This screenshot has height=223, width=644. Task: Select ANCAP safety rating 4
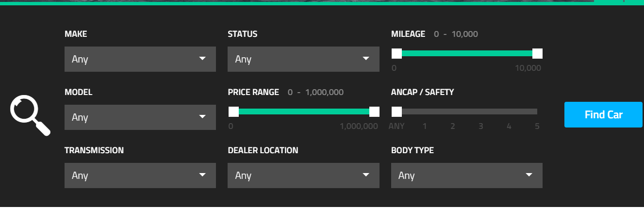pyautogui.click(x=509, y=127)
